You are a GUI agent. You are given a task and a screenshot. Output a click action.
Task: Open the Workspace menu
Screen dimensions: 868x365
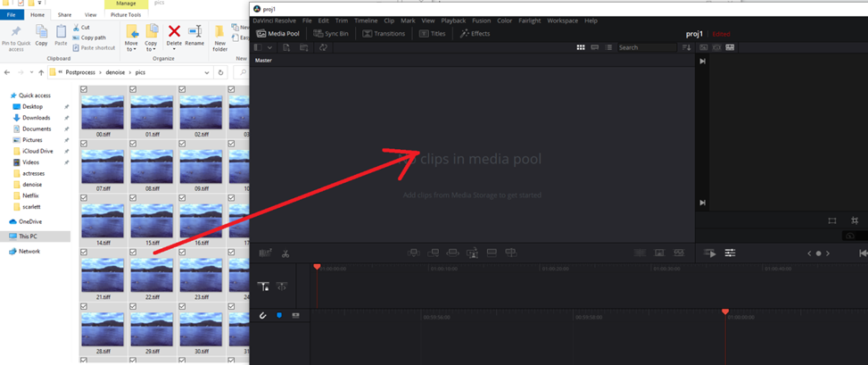tap(562, 21)
